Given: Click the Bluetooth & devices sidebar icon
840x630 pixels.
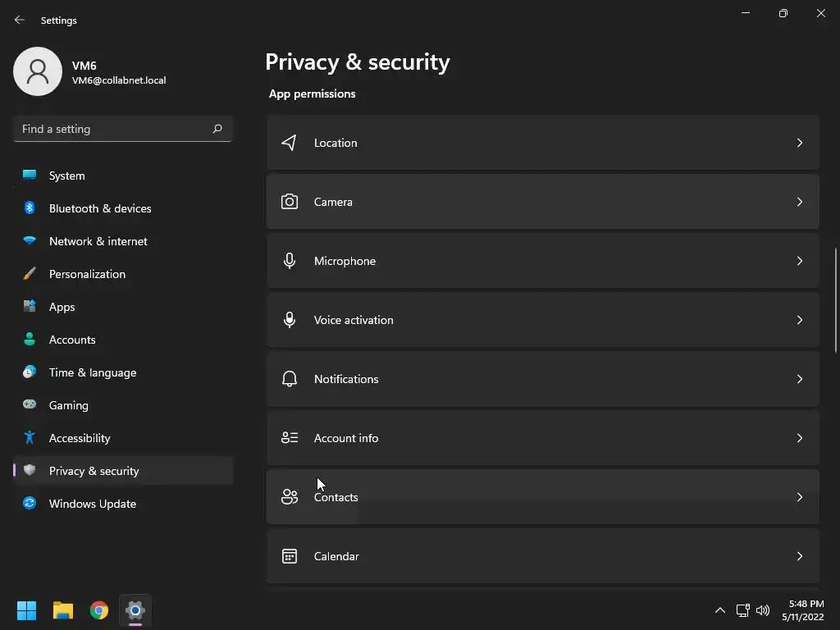Looking at the screenshot, I should (30, 208).
